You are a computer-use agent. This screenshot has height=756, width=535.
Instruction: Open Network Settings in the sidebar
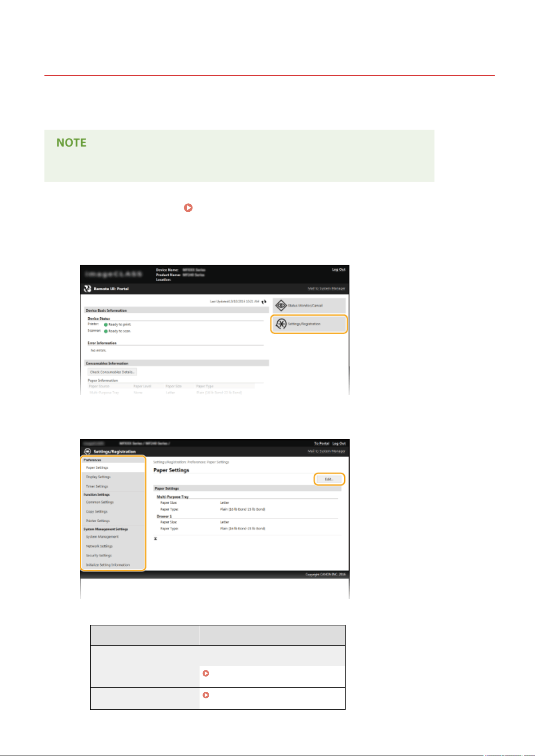99,546
